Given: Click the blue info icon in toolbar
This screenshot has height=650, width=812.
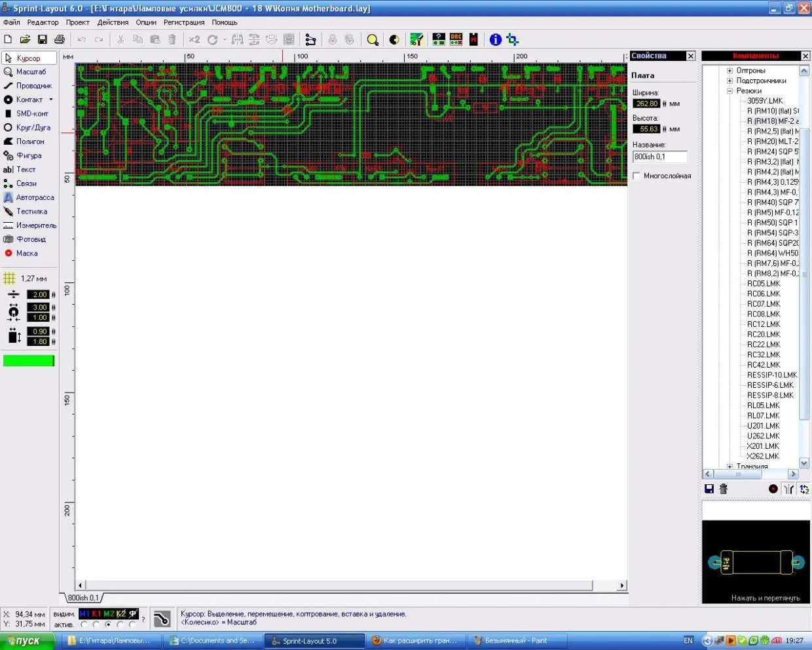Looking at the screenshot, I should [x=496, y=40].
